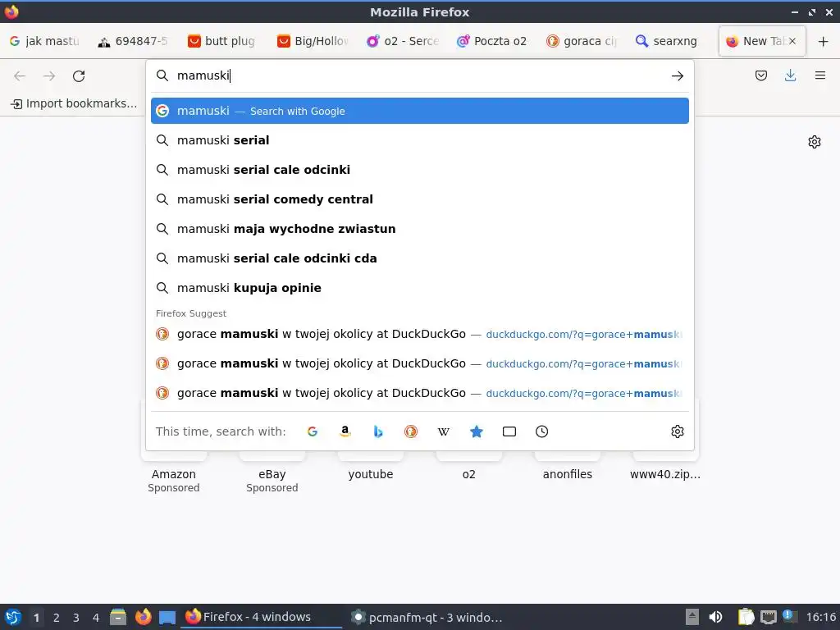The height and width of the screenshot is (630, 840).
Task: Open the clipboard tray icon
Action: 745,617
